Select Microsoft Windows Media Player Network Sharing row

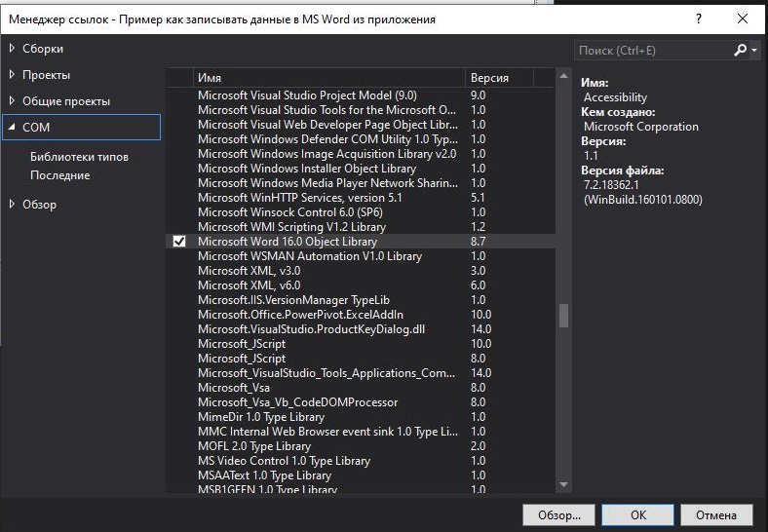click(361, 183)
